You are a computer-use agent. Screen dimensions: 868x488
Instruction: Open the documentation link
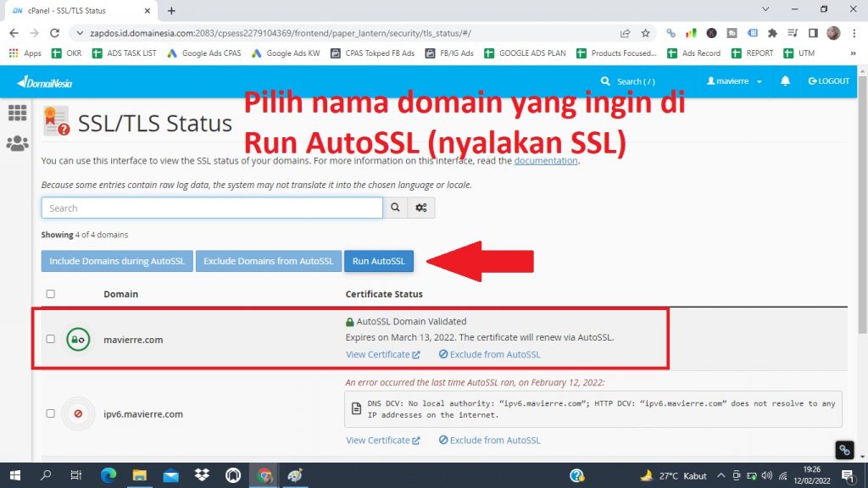(545, 161)
